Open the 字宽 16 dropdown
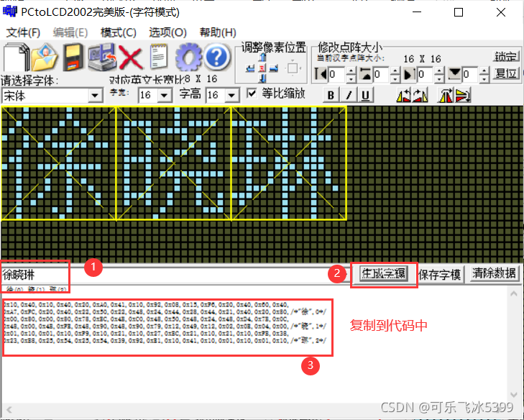Viewport: 524px width, 420px height. [x=164, y=96]
